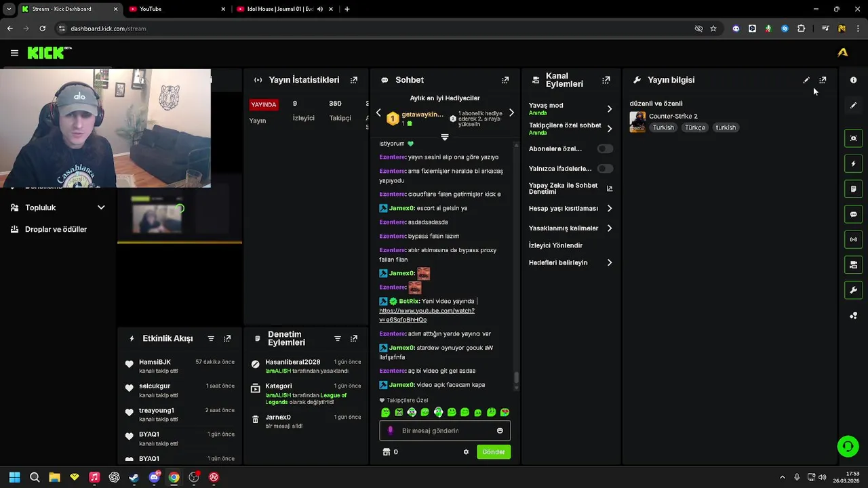
Task: Open the green support headset button
Action: click(848, 446)
